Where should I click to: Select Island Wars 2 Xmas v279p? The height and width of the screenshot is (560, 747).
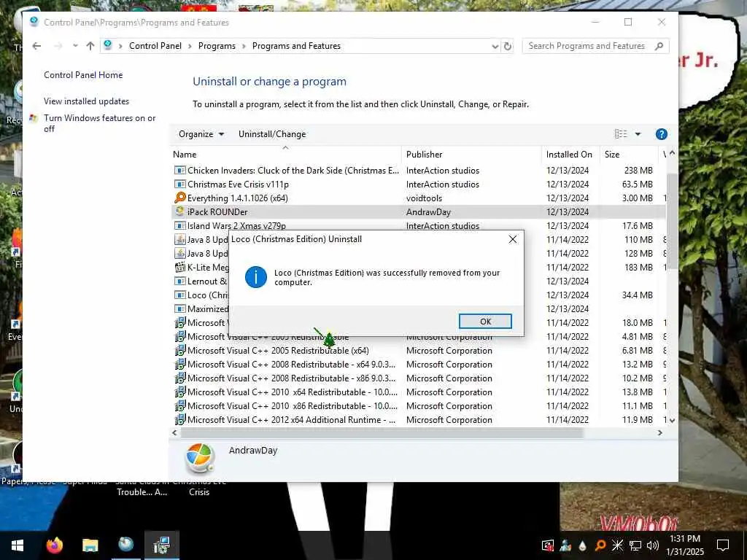[x=236, y=226]
